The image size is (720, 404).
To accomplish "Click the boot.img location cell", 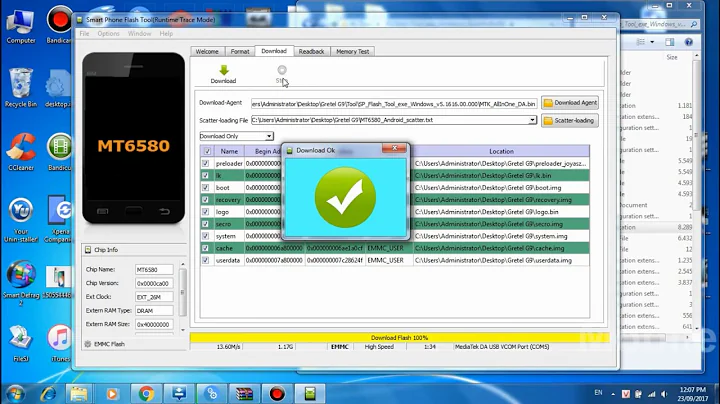I will click(x=501, y=187).
